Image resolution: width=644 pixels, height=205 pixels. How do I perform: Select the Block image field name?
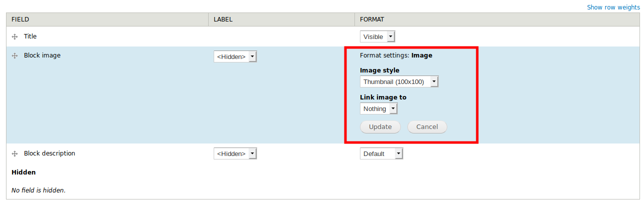(x=42, y=55)
